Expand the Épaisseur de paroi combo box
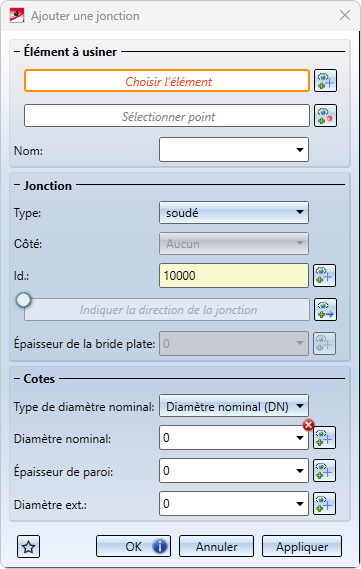This screenshot has width=361, height=569. point(300,471)
